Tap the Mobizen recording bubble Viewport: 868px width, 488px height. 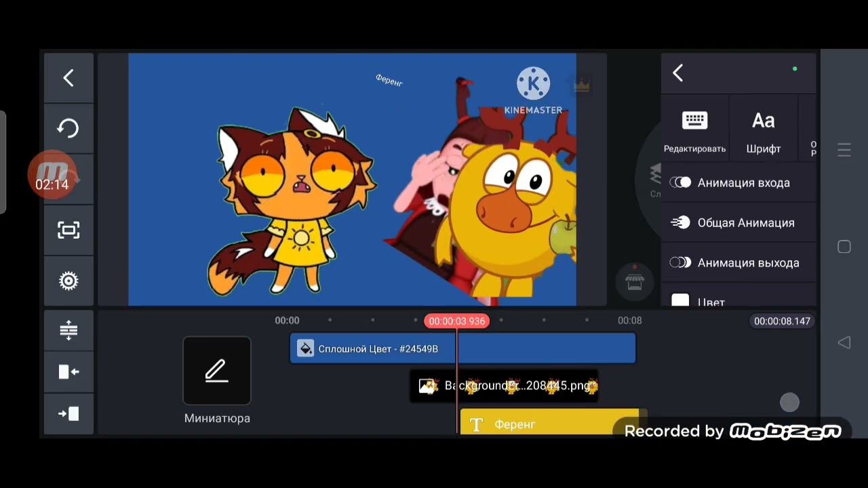click(52, 175)
